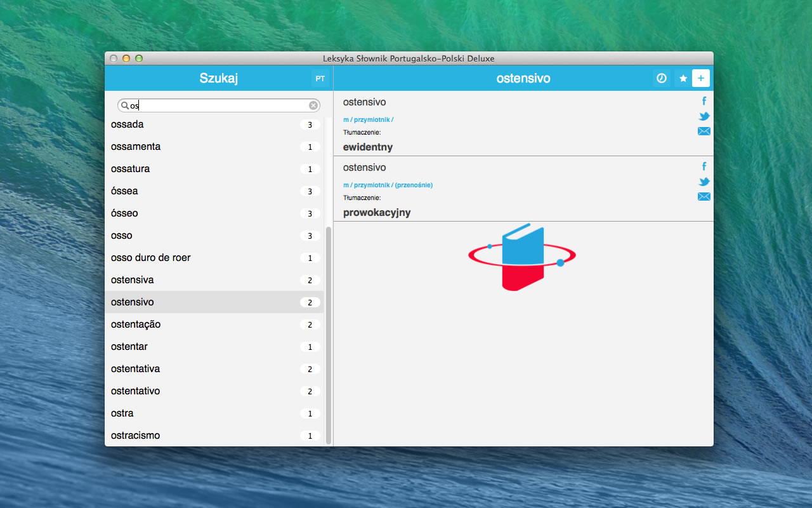
Task: Click the word list scrollbar
Action: click(x=329, y=335)
